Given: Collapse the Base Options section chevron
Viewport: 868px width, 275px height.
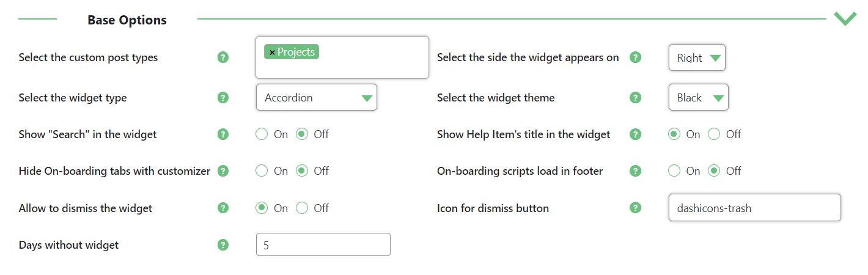Looking at the screenshot, I should pos(845,19).
